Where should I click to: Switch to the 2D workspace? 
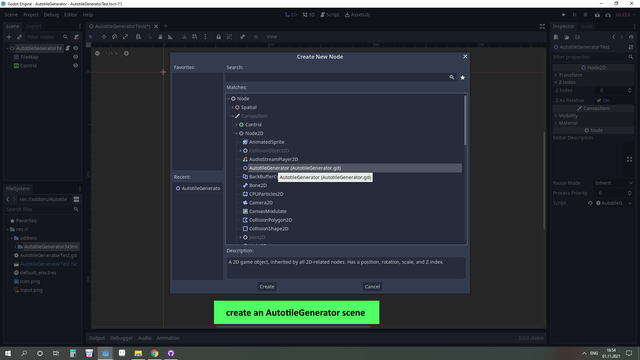[x=291, y=15]
